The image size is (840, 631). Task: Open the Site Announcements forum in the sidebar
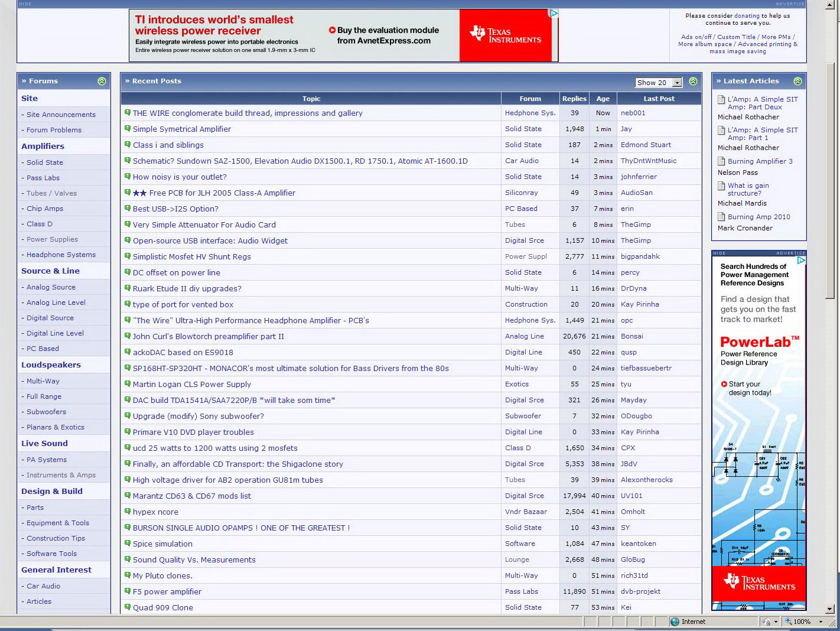(x=61, y=115)
